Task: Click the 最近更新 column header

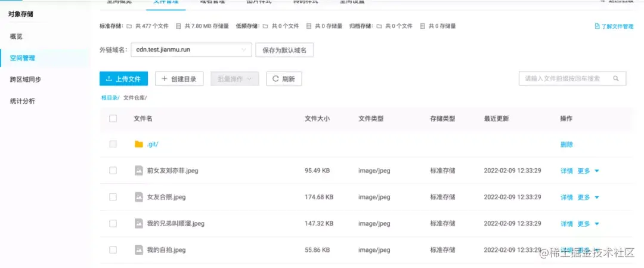Action: pos(497,118)
